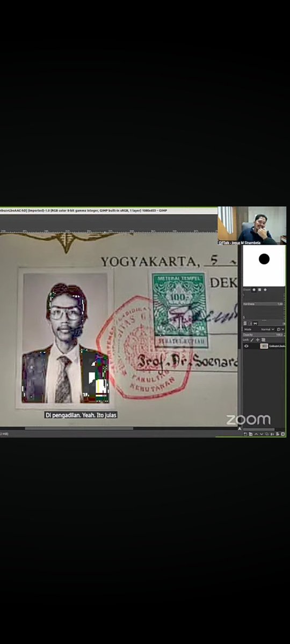Open the dock tab configuration menu

pyautogui.click(x=283, y=323)
